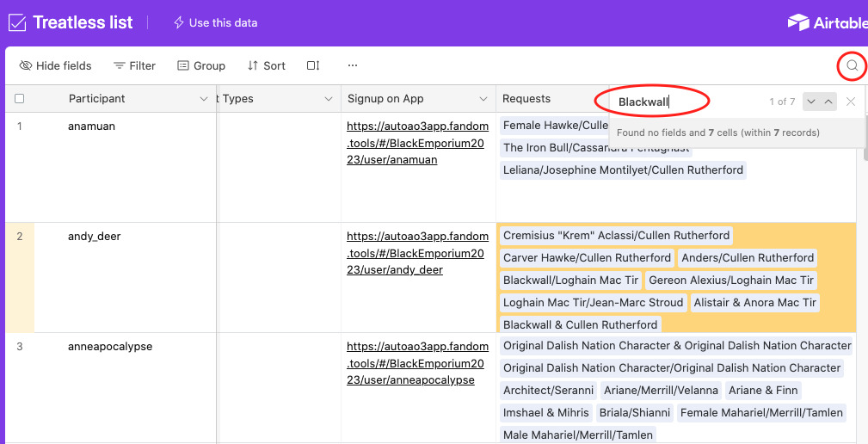Click the magnifying glass search icon
The height and width of the screenshot is (444, 868).
tap(852, 66)
